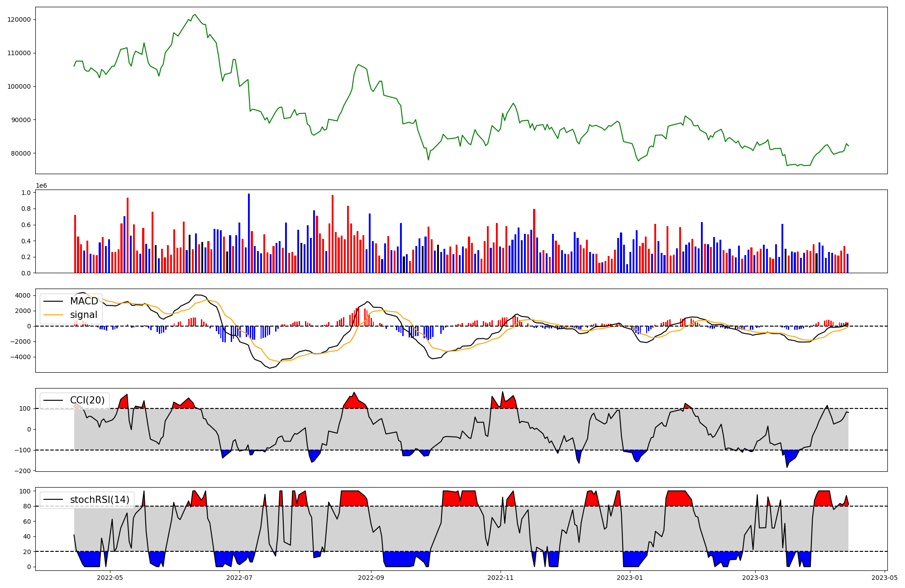Click the stochRSI(14) legend label
The width and height of the screenshot is (905, 588).
(x=100, y=500)
